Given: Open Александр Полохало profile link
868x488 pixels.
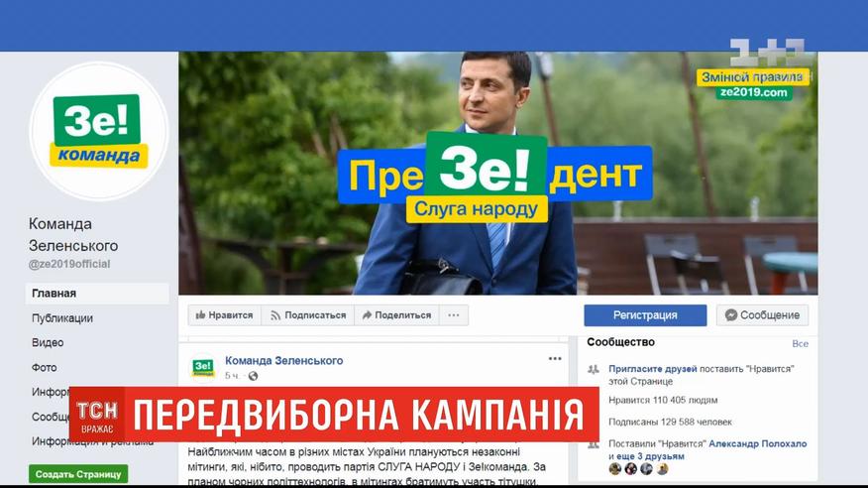Looking at the screenshot, I should [x=757, y=443].
